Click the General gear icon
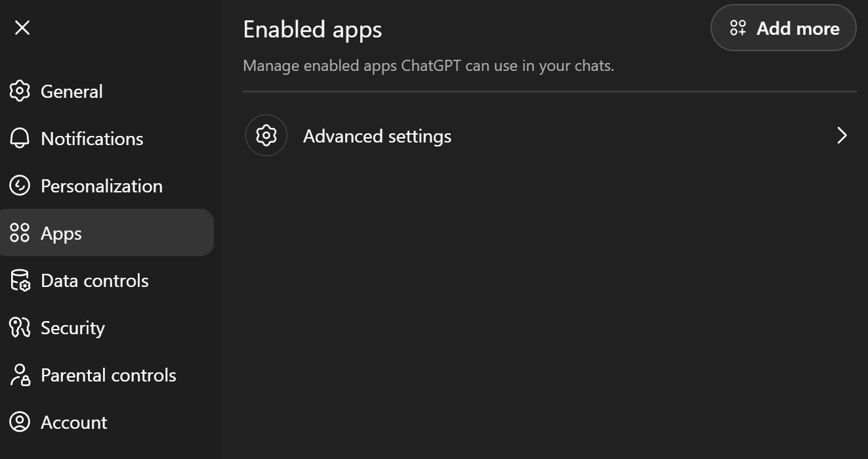 coord(20,91)
